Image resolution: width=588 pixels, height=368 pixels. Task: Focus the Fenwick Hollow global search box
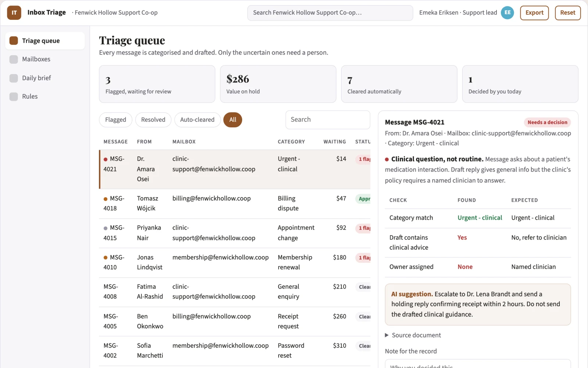coord(330,13)
